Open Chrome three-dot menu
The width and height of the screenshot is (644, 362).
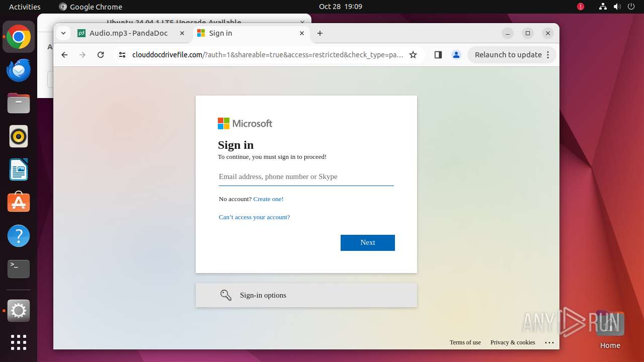pyautogui.click(x=548, y=55)
